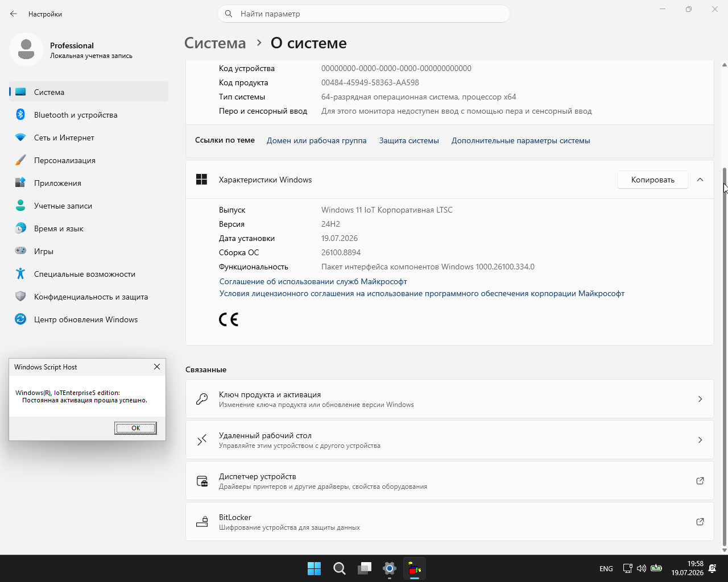Image resolution: width=728 pixels, height=582 pixels.
Task: Open Персонализация section
Action: pos(89,160)
